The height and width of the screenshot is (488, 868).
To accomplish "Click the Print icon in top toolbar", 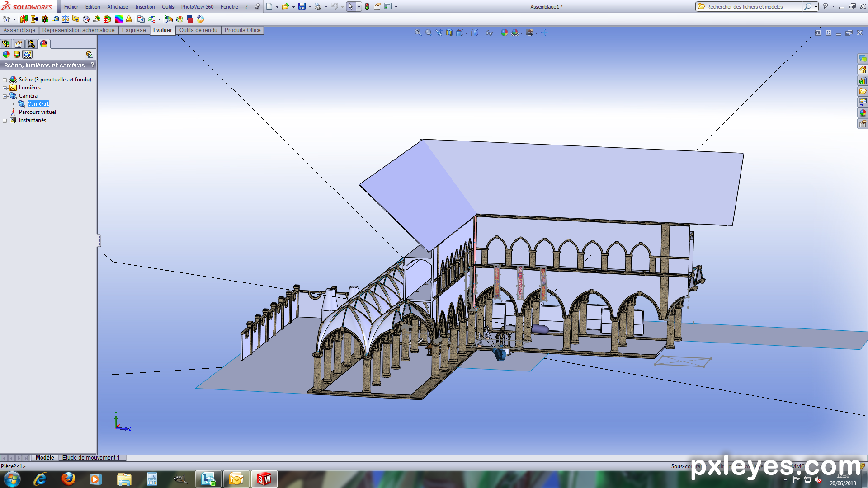I will [x=318, y=6].
